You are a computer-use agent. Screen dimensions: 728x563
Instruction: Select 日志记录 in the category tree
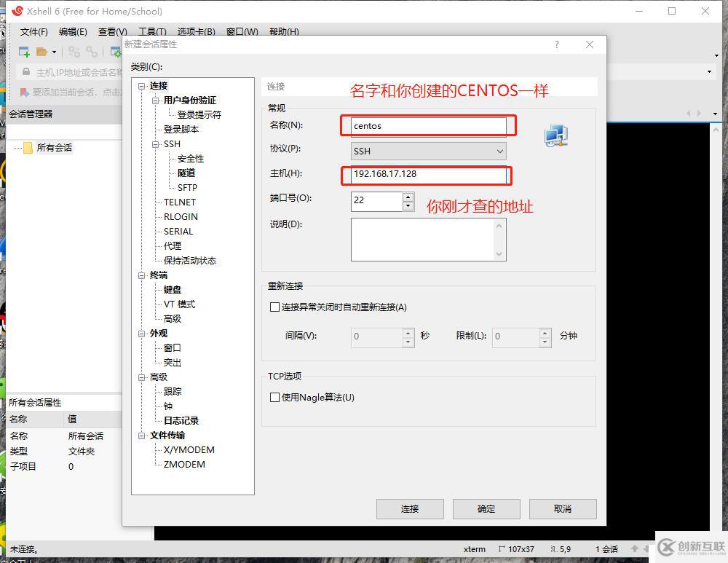click(181, 421)
